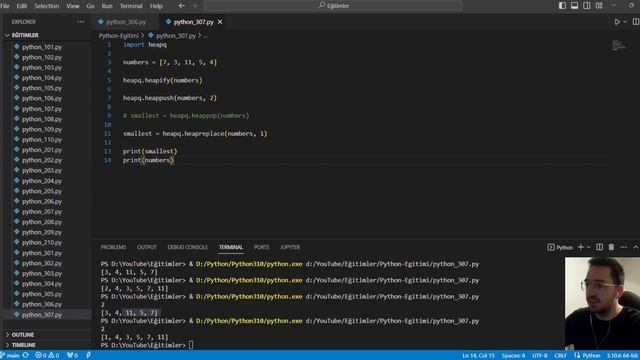Open python_105.py in explorer
The width and height of the screenshot is (640, 360).
point(42,88)
